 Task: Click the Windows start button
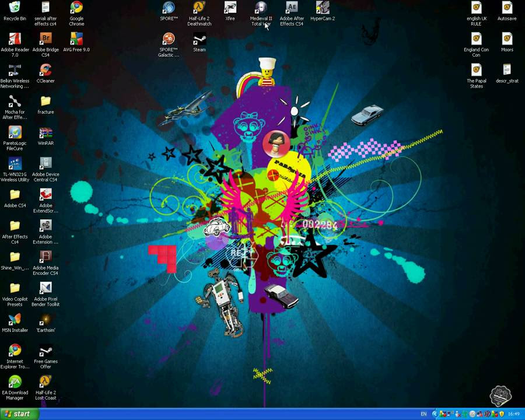pyautogui.click(x=19, y=414)
